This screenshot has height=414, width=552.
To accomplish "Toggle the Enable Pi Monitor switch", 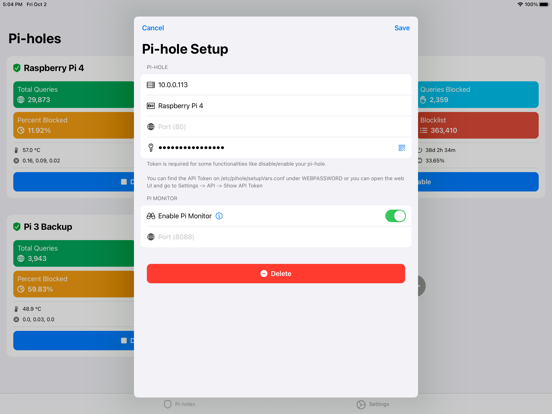I will tap(395, 216).
